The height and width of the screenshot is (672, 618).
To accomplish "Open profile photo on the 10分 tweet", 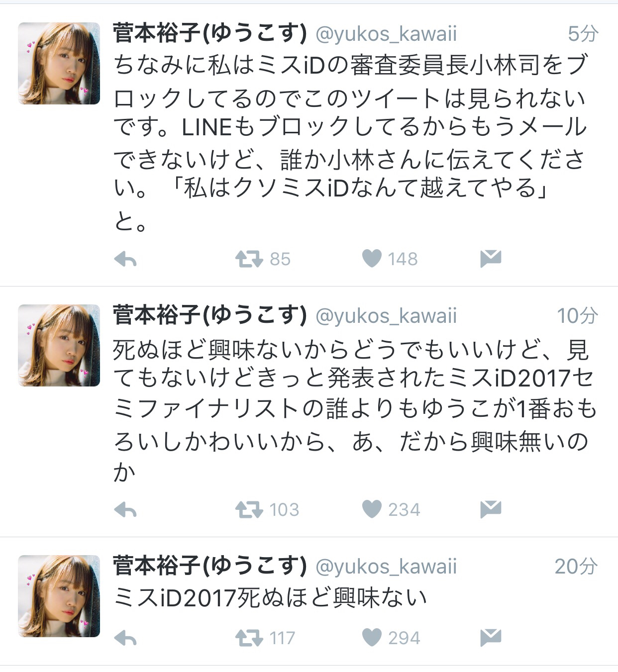I will 59,345.
